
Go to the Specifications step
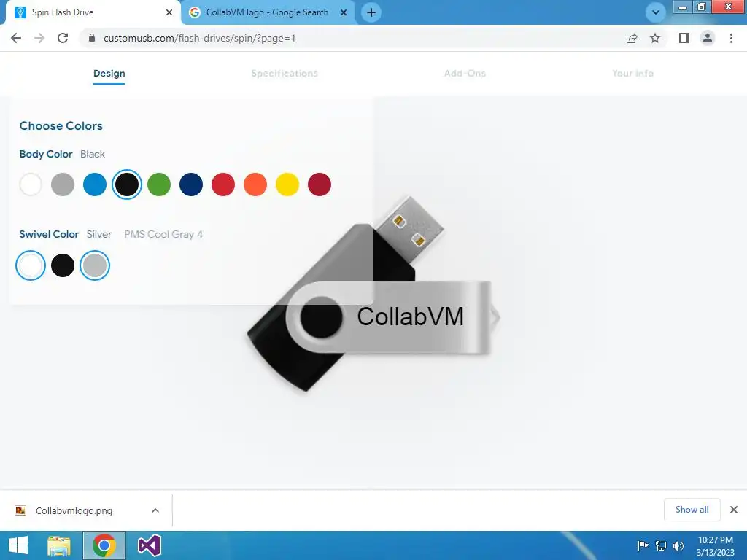[285, 74]
